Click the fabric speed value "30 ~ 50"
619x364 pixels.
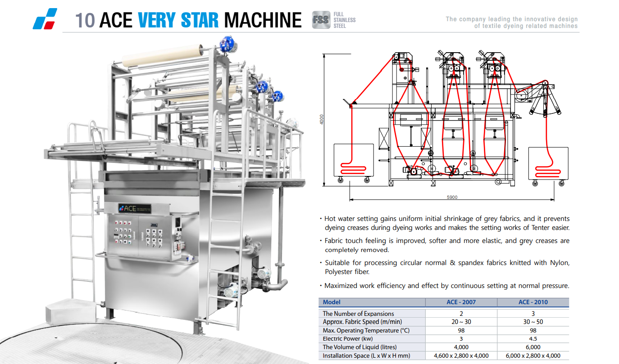[x=533, y=322]
